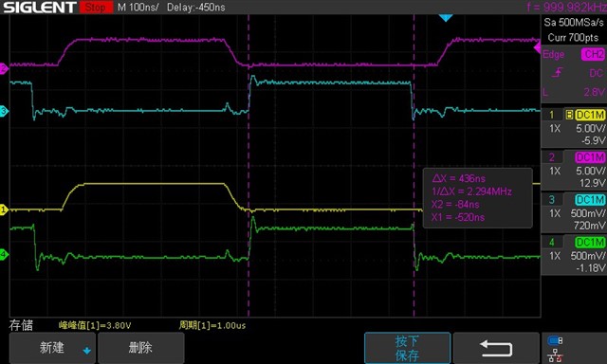Screen dimensions: 607x364
Task: Click the 5.00V/ scale of channel 2
Action: (x=590, y=171)
